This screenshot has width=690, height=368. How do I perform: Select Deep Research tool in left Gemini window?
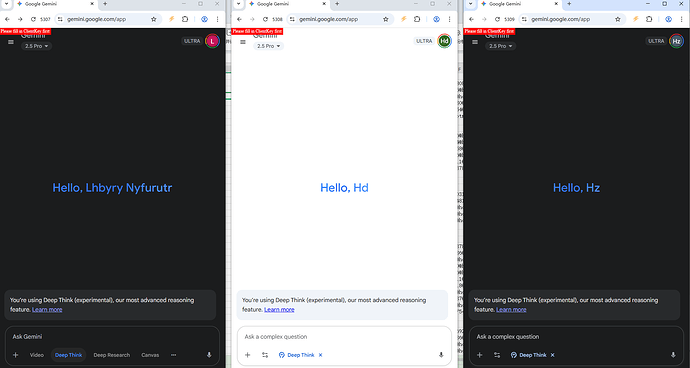112,355
